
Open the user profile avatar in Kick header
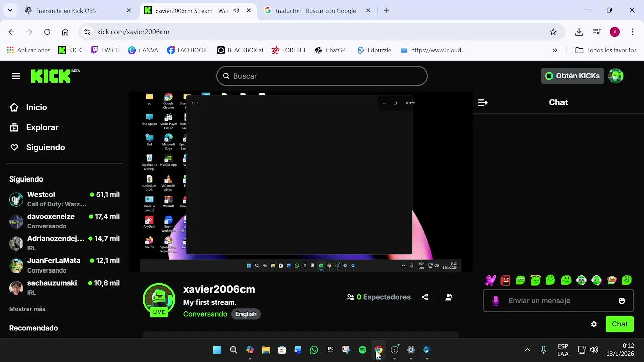616,76
